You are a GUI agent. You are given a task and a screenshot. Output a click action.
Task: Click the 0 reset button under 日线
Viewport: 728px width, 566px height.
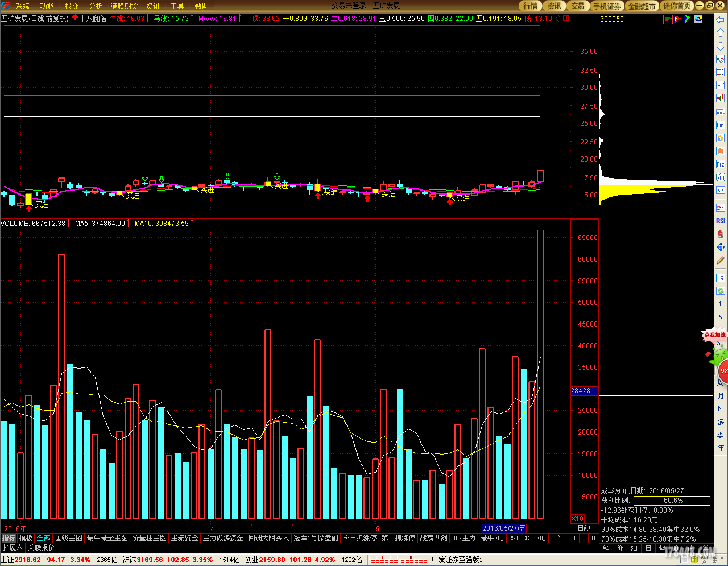[x=593, y=538]
